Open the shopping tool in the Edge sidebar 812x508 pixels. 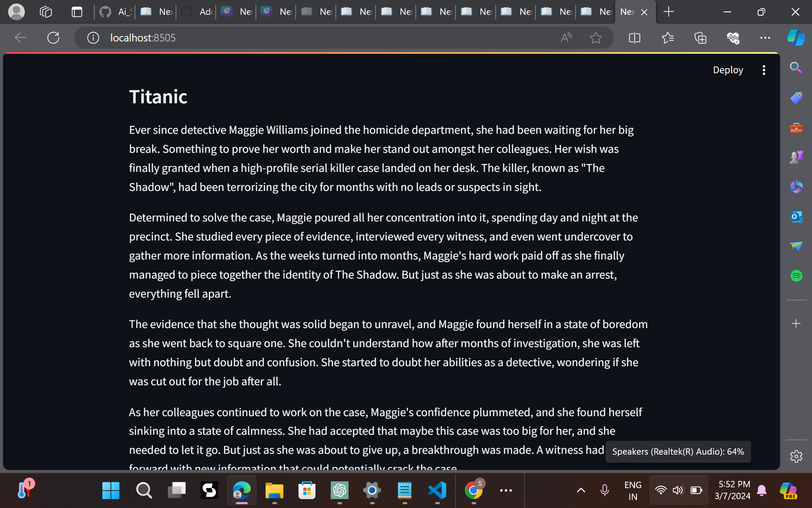click(x=796, y=97)
